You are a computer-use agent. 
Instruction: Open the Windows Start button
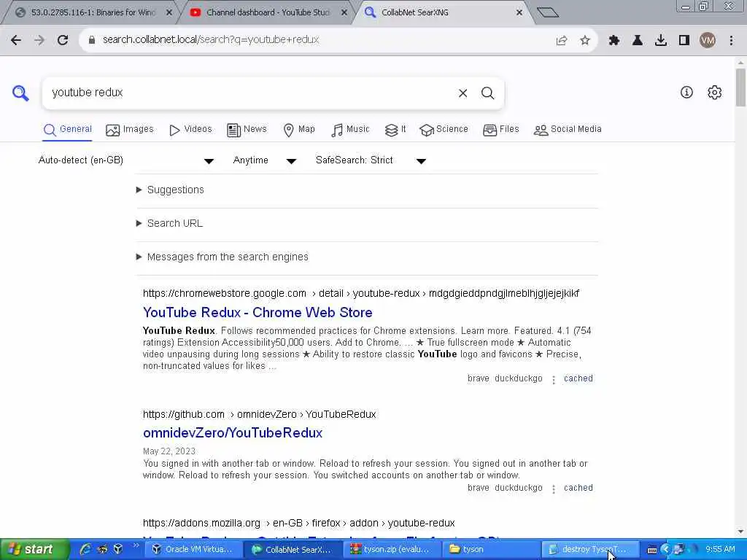pos(34,550)
